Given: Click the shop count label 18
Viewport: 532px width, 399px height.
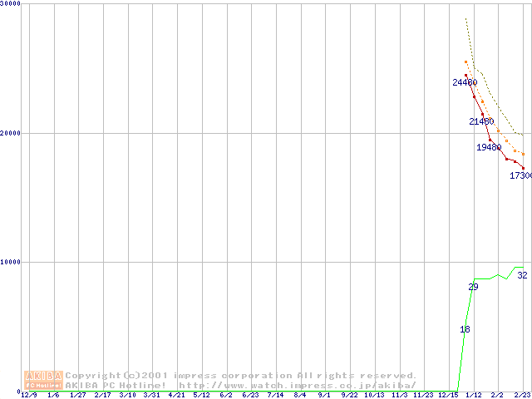Looking at the screenshot, I should (x=465, y=329).
